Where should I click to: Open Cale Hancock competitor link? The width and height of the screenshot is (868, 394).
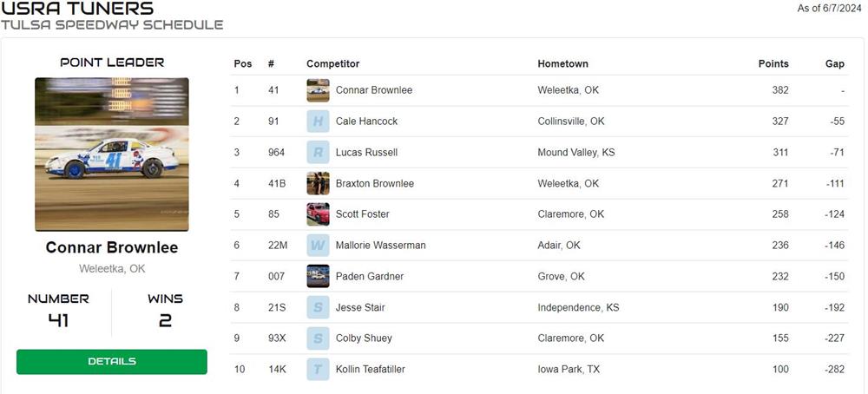click(366, 121)
